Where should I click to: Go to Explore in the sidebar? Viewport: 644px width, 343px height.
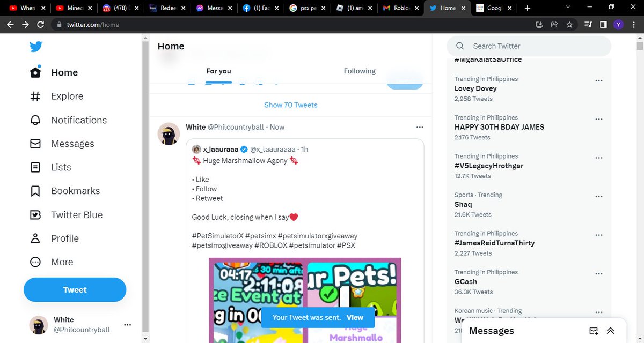point(56,96)
